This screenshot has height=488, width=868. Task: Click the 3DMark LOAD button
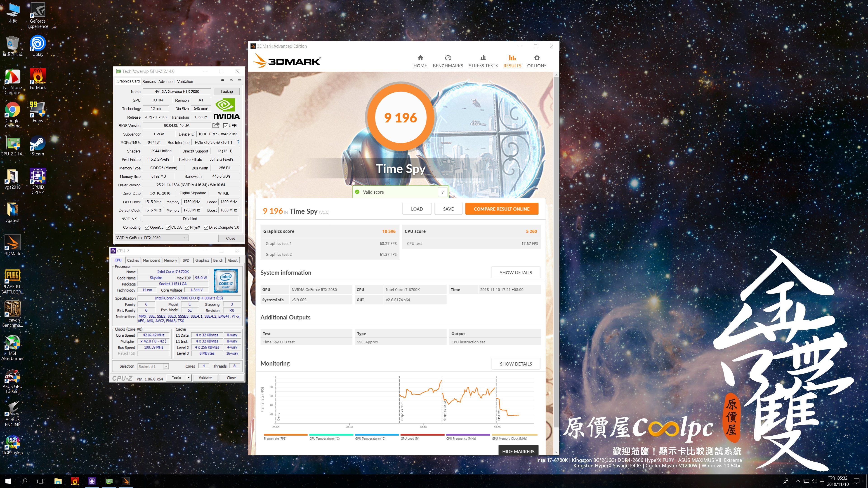[x=417, y=209]
